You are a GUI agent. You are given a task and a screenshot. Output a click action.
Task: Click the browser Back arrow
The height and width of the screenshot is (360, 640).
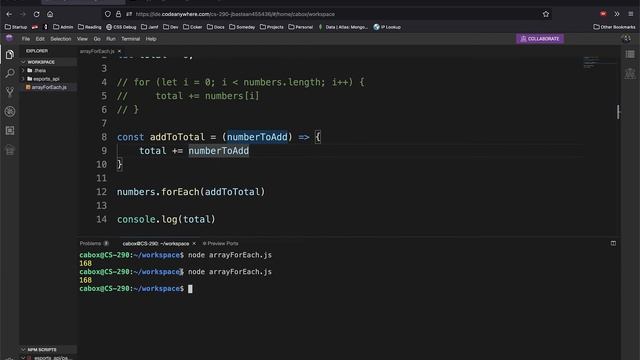(x=9, y=14)
